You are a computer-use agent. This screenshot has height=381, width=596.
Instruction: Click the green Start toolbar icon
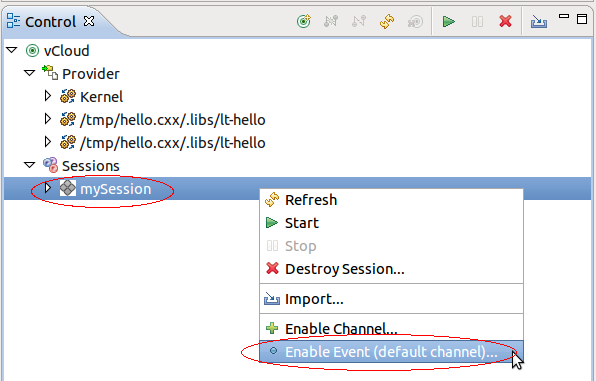coord(449,21)
